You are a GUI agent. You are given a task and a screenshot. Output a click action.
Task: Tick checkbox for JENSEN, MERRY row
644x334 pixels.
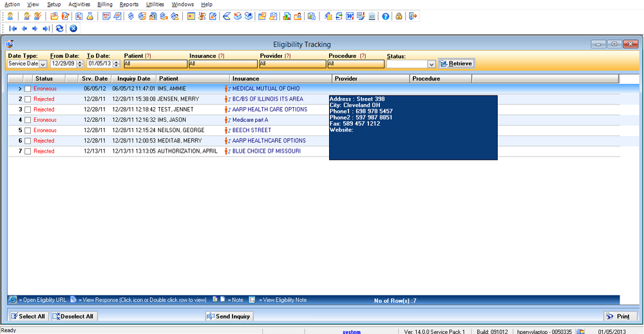tap(28, 99)
